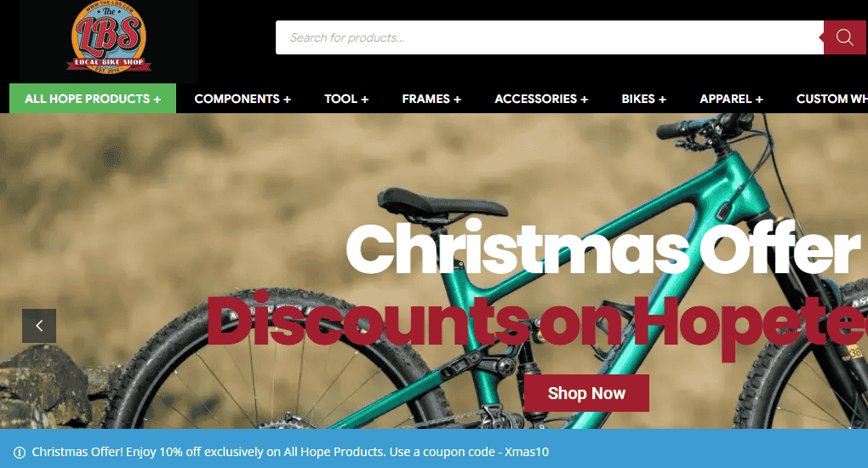Image resolution: width=868 pixels, height=468 pixels.
Task: Open the Apparel menu
Action: [731, 99]
